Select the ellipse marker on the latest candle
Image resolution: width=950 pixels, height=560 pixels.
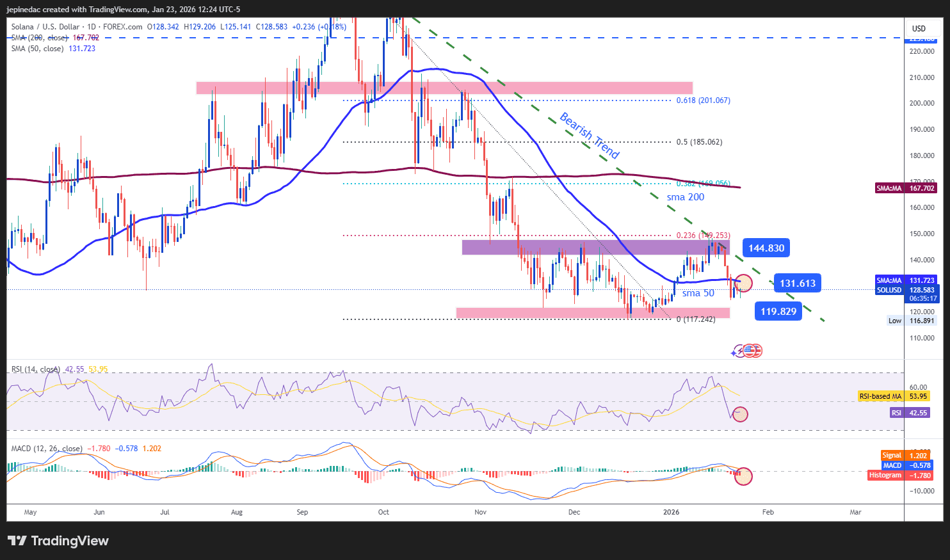[x=744, y=283]
